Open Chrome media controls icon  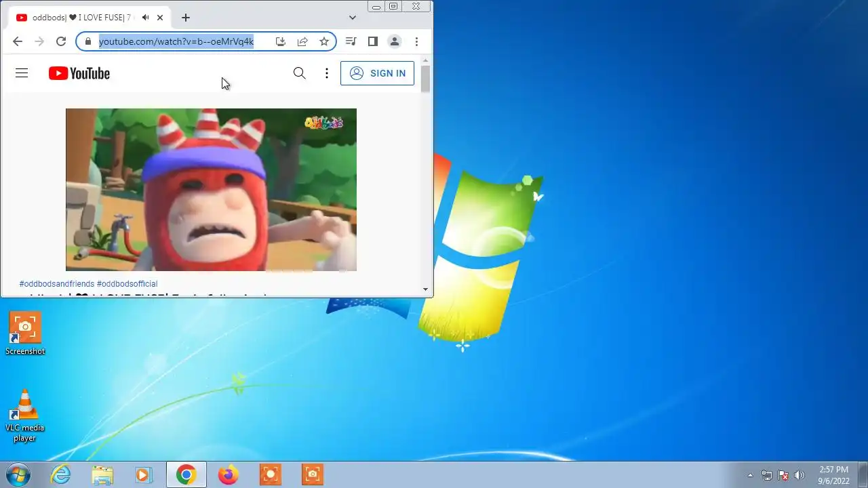pyautogui.click(x=351, y=41)
